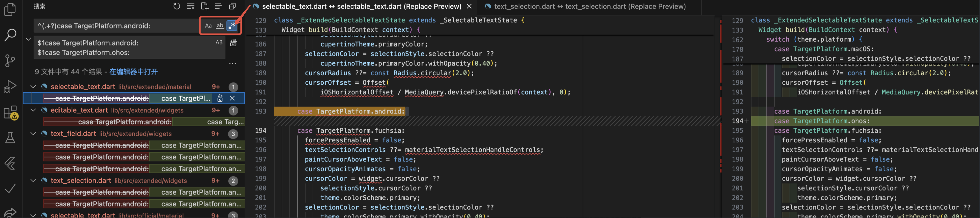Viewport: 980px width, 218px height.
Task: Toggle Use Regular Expression in the search box
Action: [232, 26]
